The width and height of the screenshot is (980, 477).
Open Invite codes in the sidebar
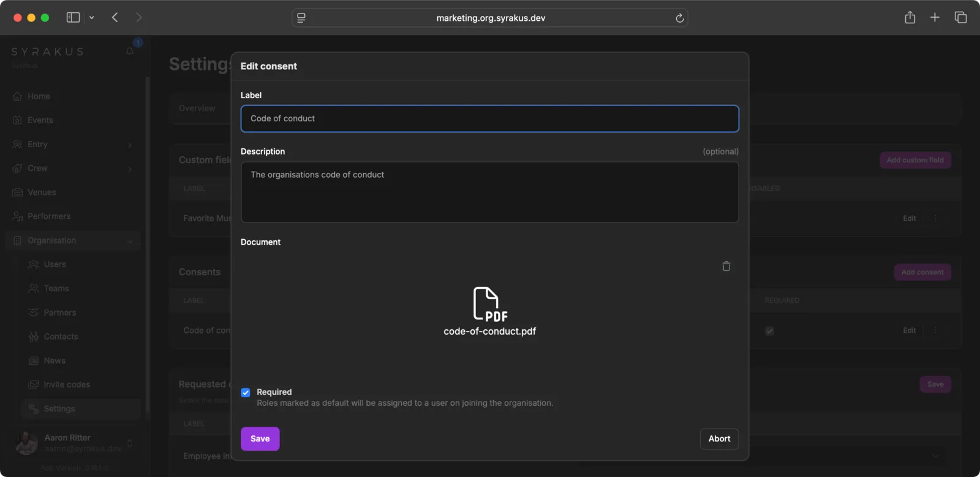(67, 384)
